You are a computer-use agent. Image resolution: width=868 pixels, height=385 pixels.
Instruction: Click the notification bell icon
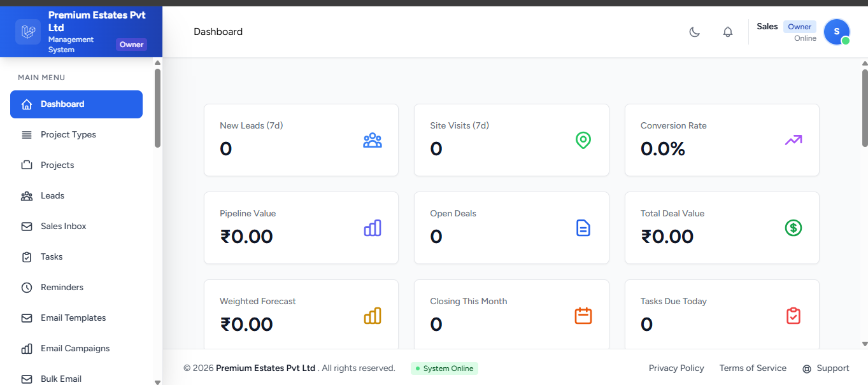tap(727, 31)
